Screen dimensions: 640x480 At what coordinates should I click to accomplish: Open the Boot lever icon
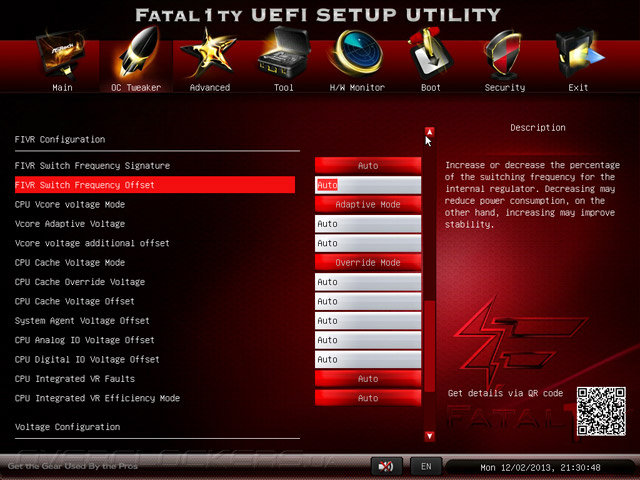tap(429, 54)
